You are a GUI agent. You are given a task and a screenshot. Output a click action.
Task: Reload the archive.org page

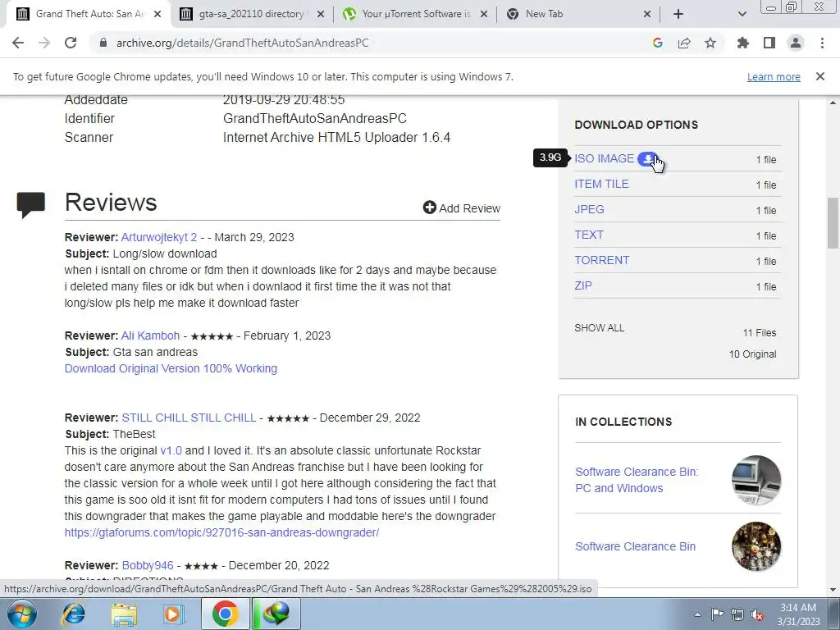[x=71, y=43]
